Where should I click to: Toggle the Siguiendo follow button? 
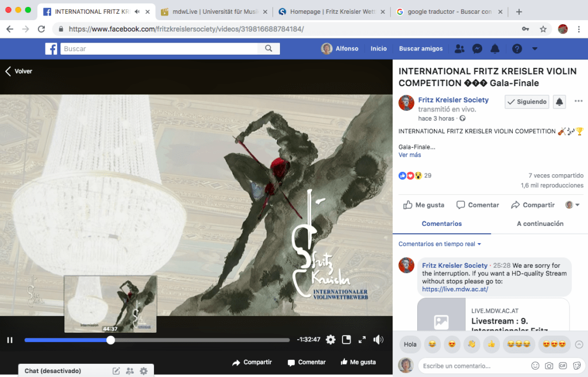coord(526,102)
